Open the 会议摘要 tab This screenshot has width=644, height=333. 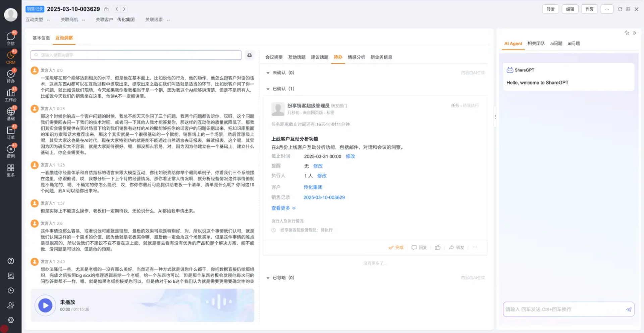[274, 57]
